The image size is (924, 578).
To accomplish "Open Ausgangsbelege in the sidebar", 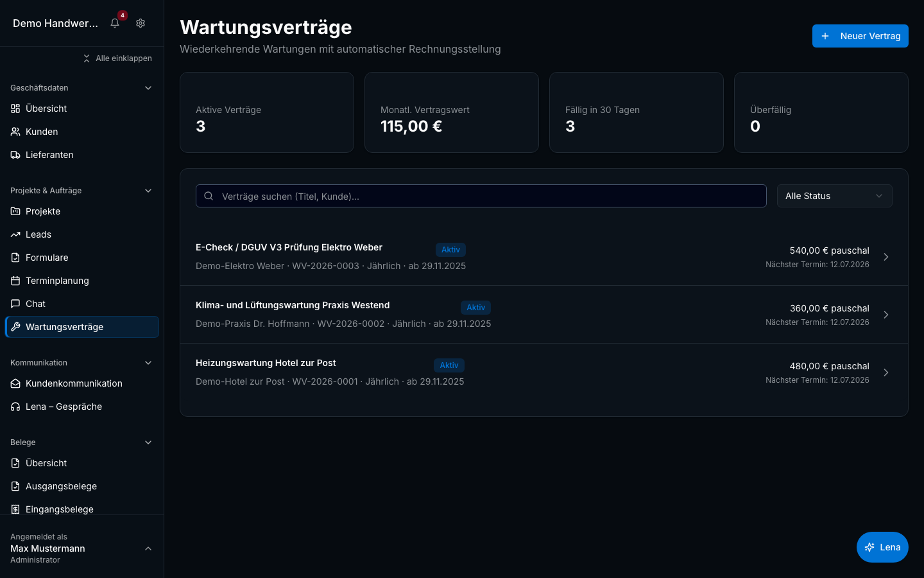I will click(x=82, y=486).
